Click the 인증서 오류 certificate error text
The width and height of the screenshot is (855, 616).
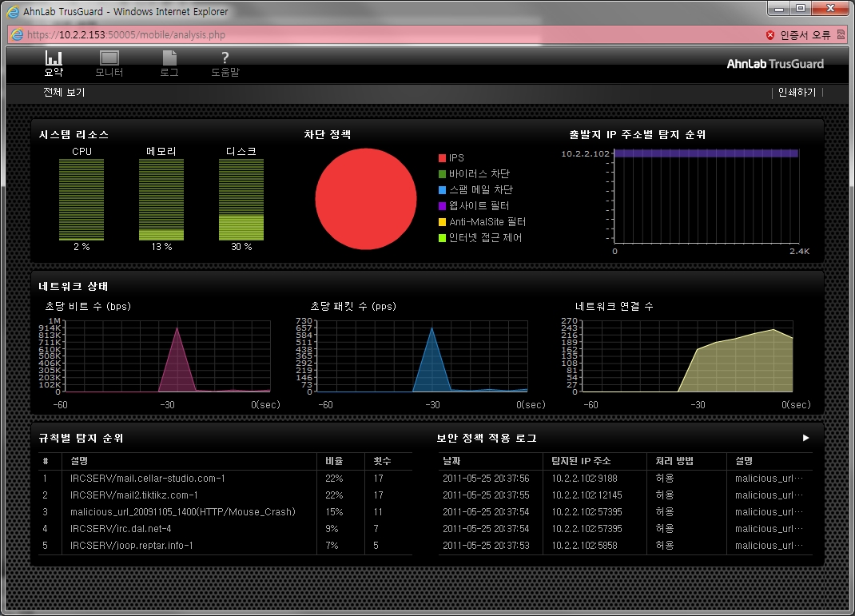pyautogui.click(x=805, y=35)
